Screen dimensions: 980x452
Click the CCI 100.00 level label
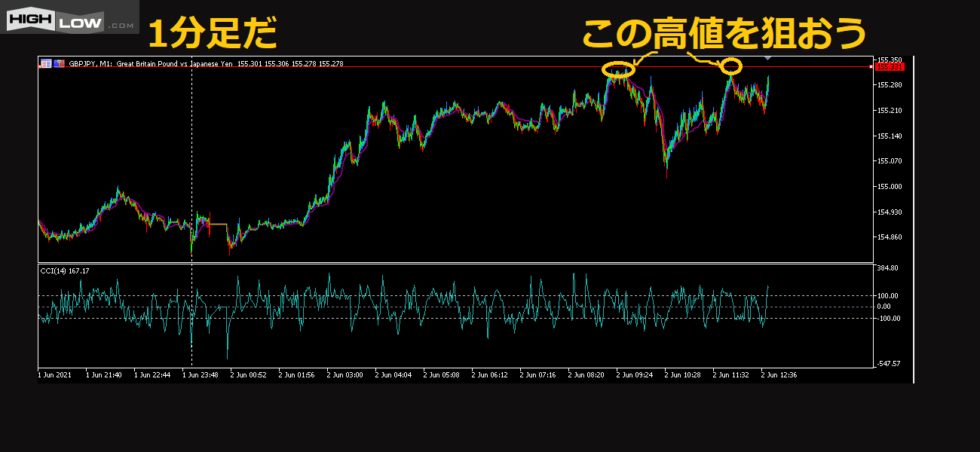(887, 296)
